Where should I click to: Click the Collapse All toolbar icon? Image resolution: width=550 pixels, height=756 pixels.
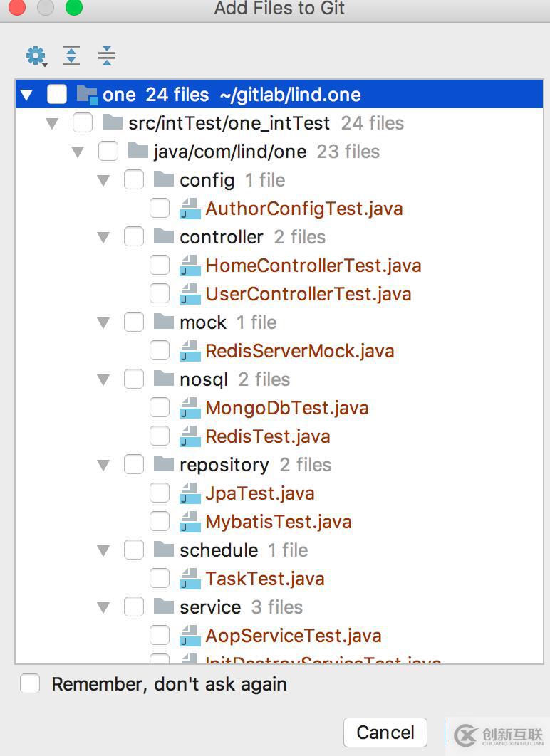[107, 56]
